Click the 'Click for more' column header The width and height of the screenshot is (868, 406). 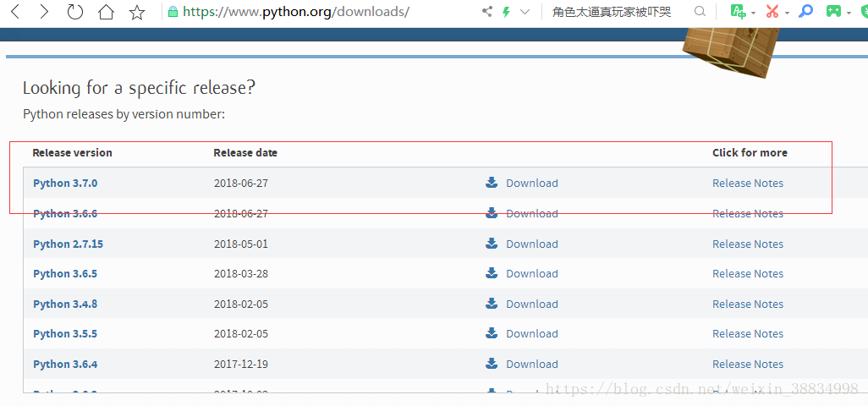750,152
